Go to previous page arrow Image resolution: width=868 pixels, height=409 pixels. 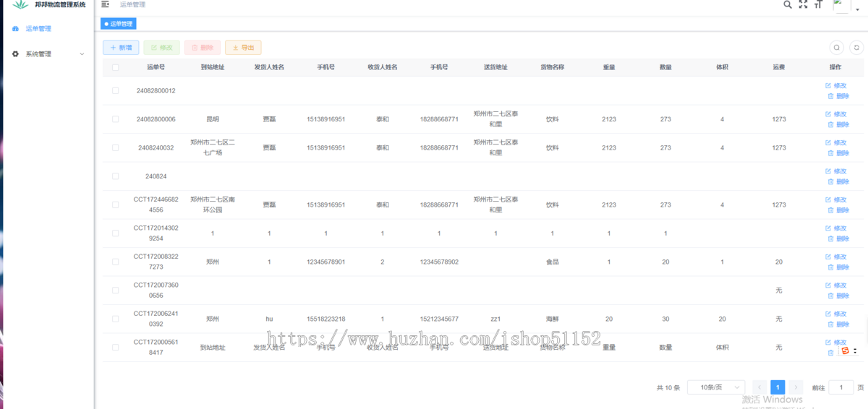pyautogui.click(x=759, y=387)
